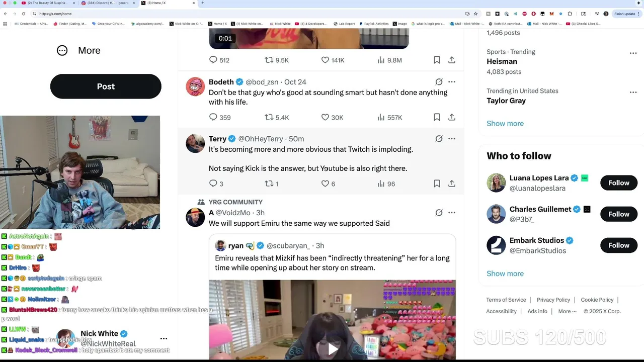
Task: Show more trending topics
Action: pos(505,124)
